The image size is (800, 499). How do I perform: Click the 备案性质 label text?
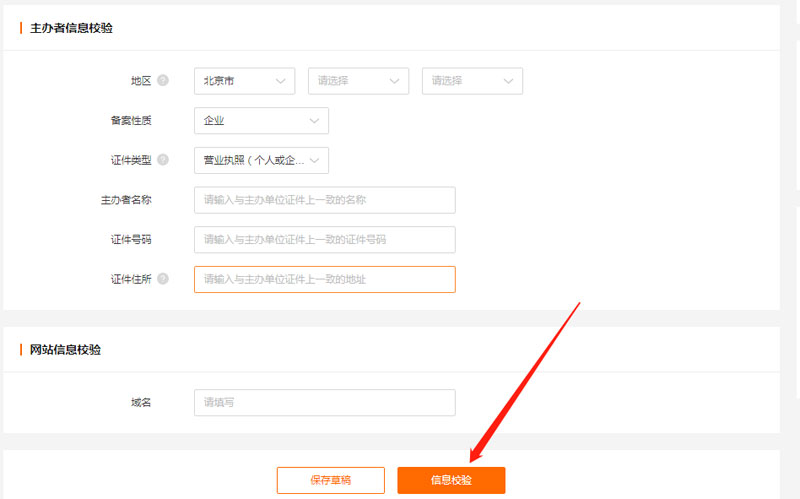131,121
